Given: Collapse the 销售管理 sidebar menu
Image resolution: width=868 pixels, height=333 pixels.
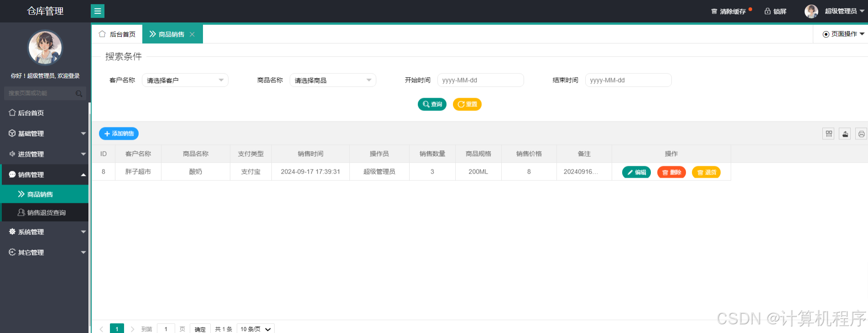Looking at the screenshot, I should [x=44, y=174].
